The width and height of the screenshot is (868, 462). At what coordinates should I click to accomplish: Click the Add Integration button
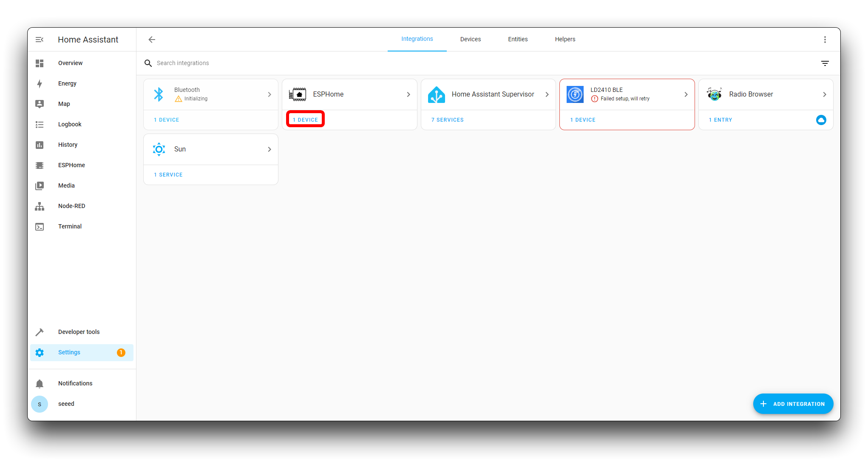pos(793,404)
